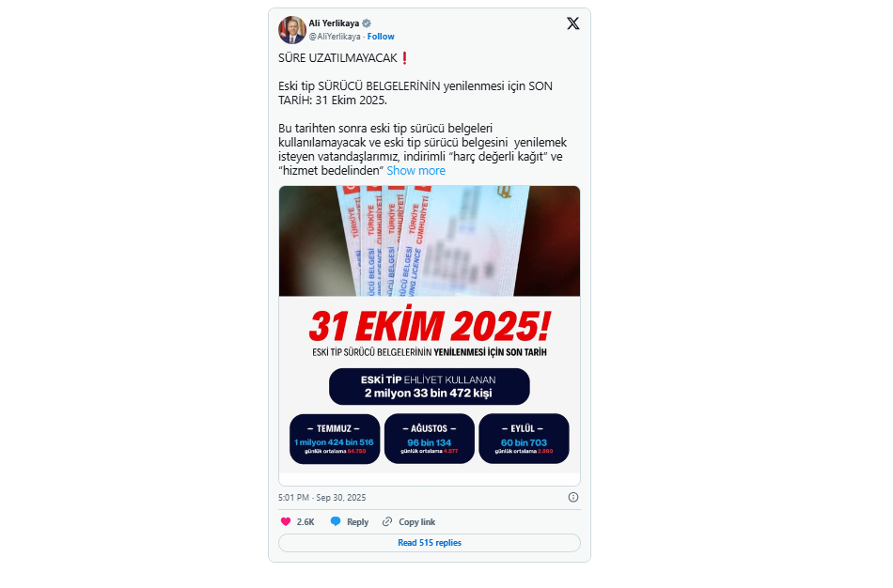Like the tweet with the heart icon
Screen dimensions: 893x588
pos(286,521)
